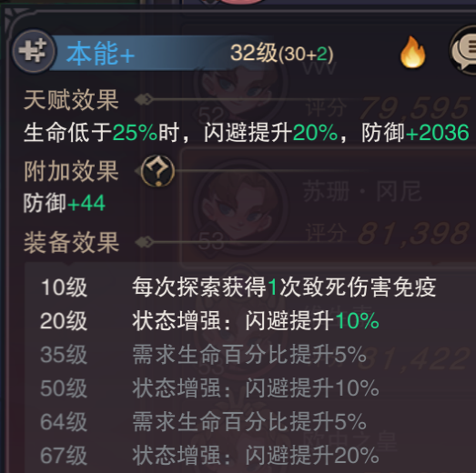The image size is (476, 473).
Task: Click the 防御+44 bonus text
Action: [65, 203]
